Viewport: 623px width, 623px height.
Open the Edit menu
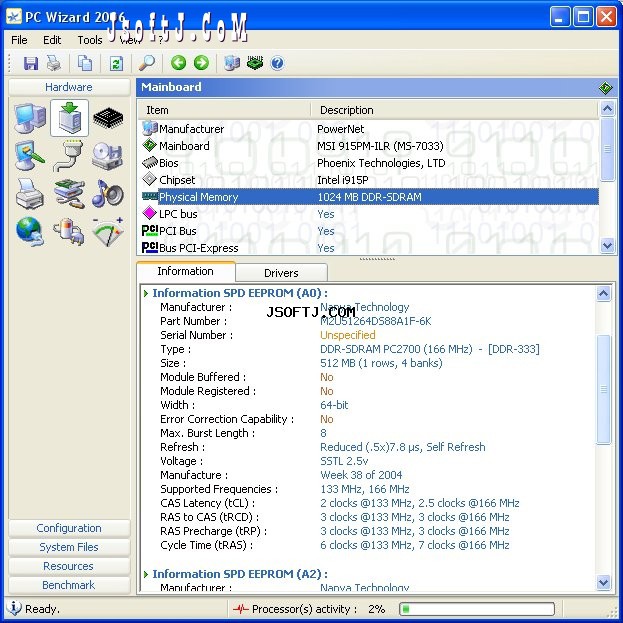point(52,40)
